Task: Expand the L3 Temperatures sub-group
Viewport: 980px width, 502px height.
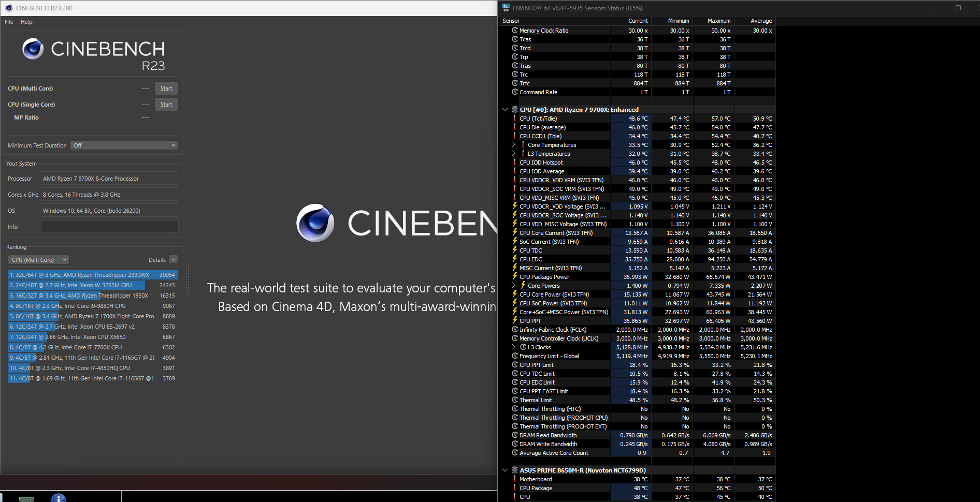Action: point(513,153)
